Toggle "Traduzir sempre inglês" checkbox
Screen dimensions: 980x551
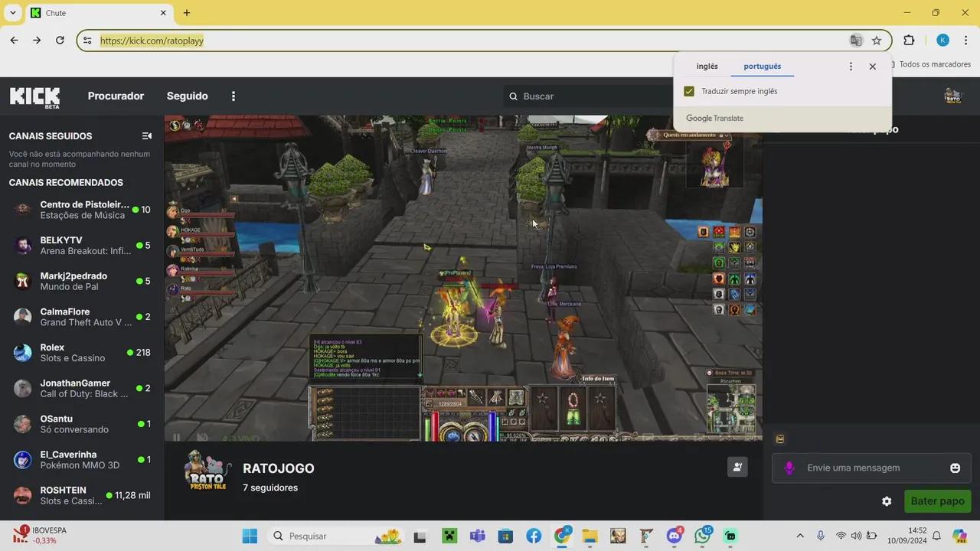tap(689, 91)
